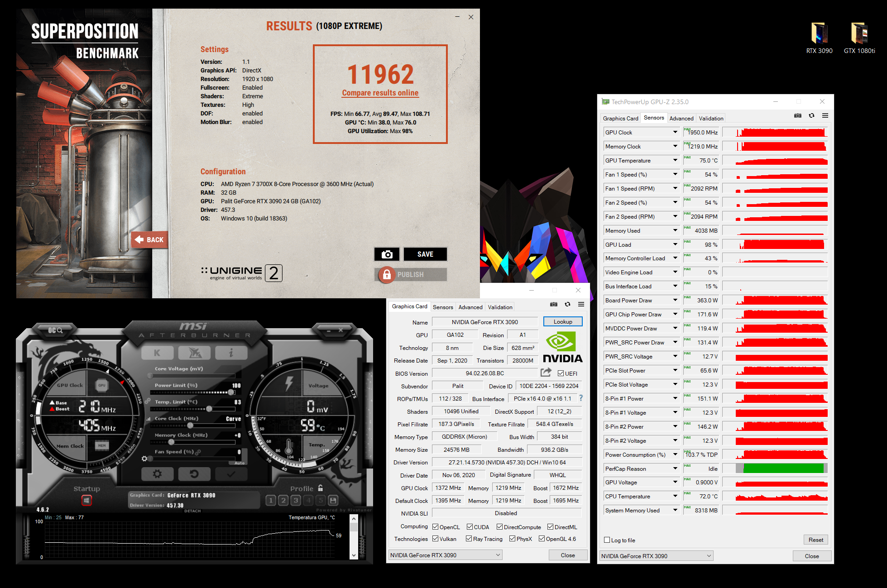Image resolution: width=887 pixels, height=588 pixels.
Task: Click Compare results online link
Action: pos(380,93)
